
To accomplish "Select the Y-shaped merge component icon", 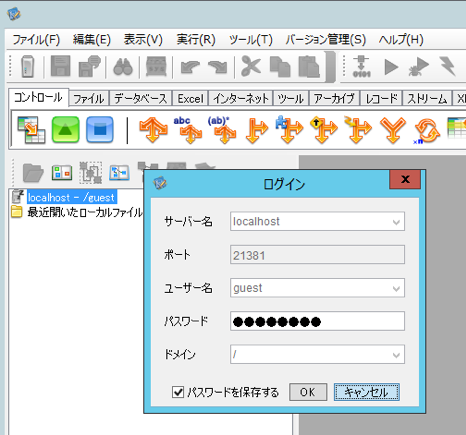I will pos(393,130).
